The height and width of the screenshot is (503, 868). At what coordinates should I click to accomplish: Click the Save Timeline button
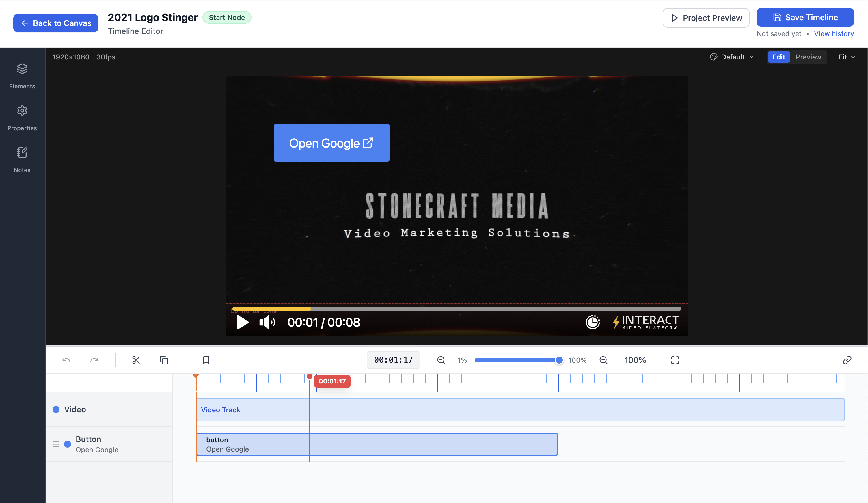[805, 17]
